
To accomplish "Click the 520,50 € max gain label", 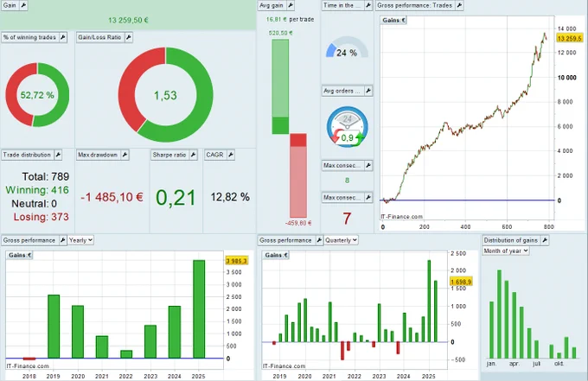I will (280, 33).
